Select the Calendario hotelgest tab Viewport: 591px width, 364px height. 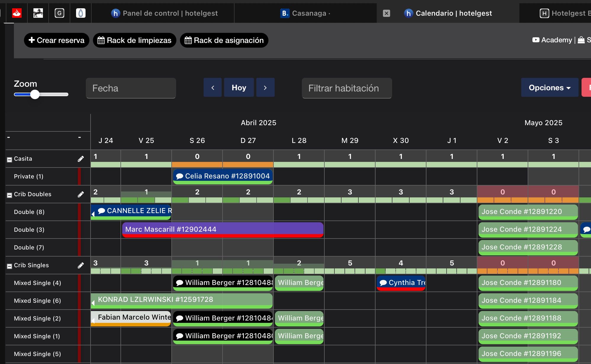coord(448,13)
